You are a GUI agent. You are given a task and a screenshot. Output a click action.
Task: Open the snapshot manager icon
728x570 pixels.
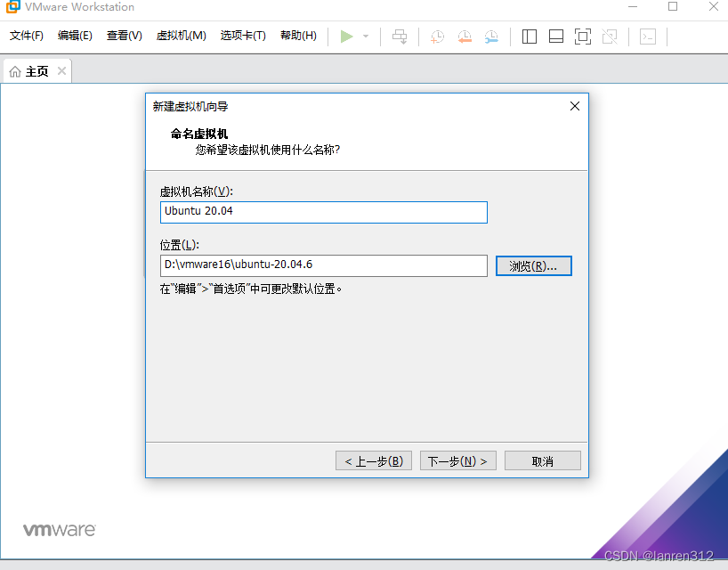tap(491, 37)
